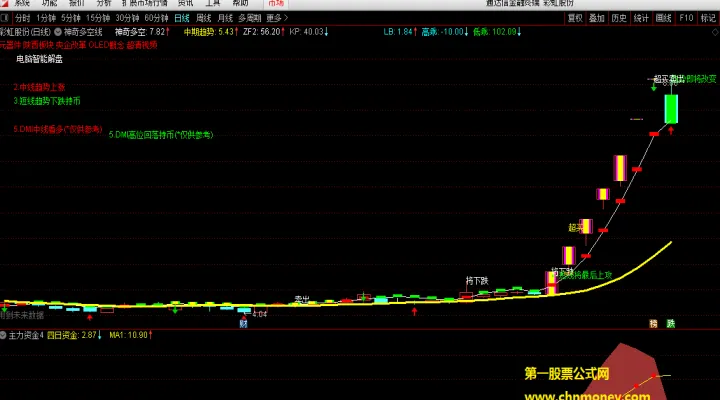
Task: Open the 扩展市场行情 menu
Action: click(x=145, y=3)
